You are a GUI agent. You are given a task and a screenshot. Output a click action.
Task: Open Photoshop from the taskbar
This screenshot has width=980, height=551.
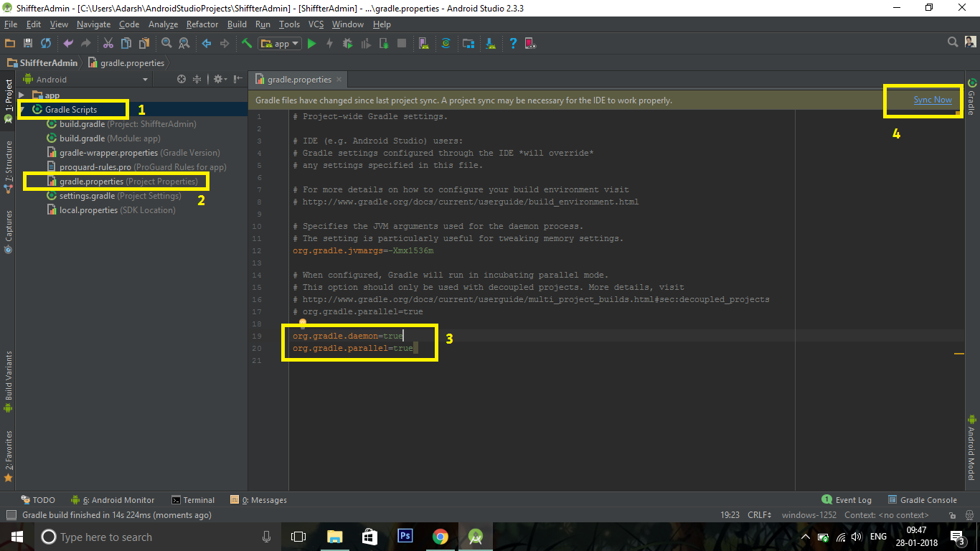point(405,537)
